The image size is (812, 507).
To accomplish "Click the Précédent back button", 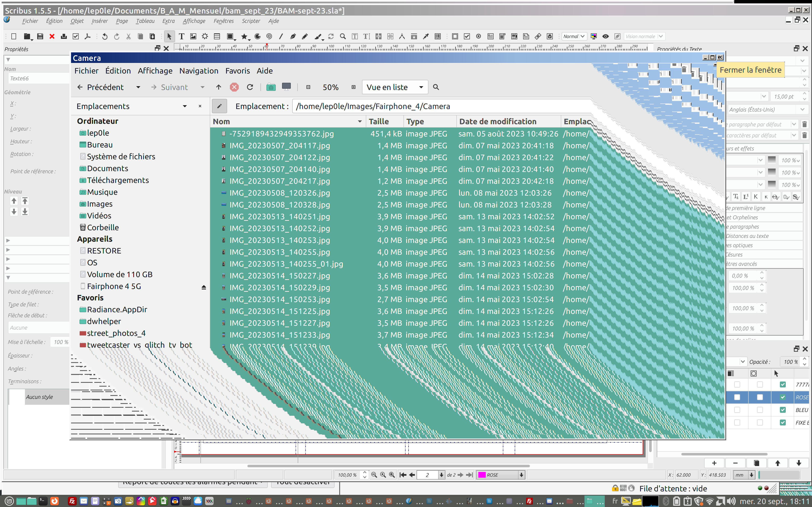I will (x=100, y=87).
